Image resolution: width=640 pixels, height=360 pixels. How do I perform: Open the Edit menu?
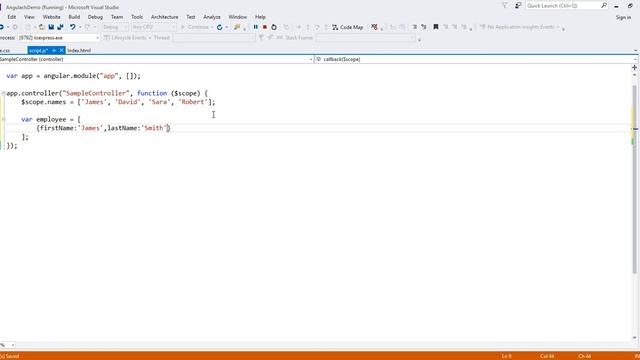(x=12, y=17)
